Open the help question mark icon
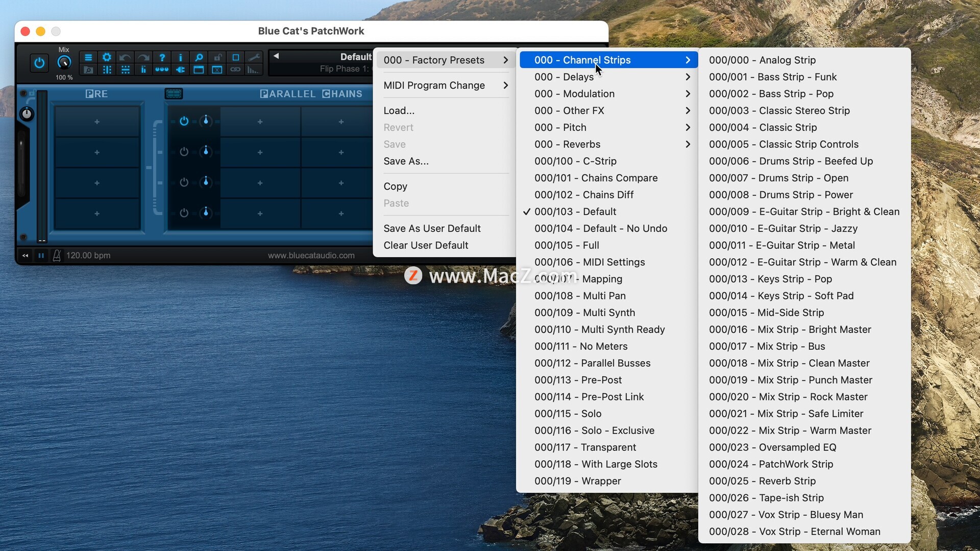 click(x=162, y=57)
